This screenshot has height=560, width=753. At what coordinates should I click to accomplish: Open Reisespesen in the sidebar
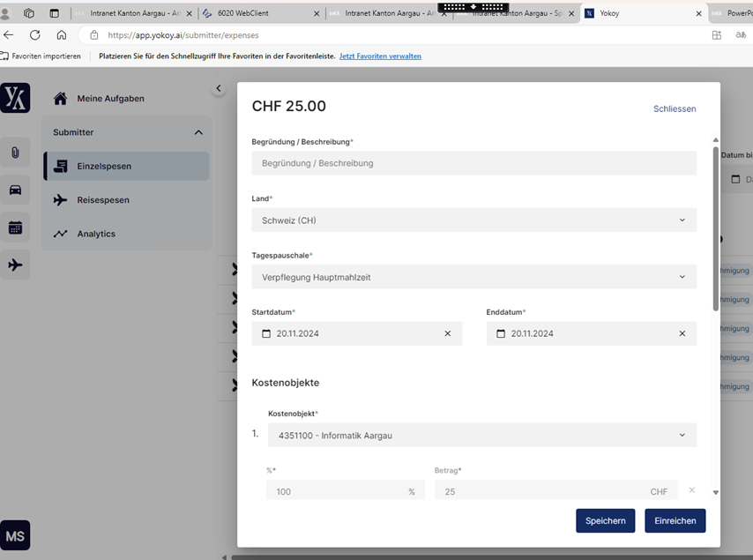tap(103, 200)
